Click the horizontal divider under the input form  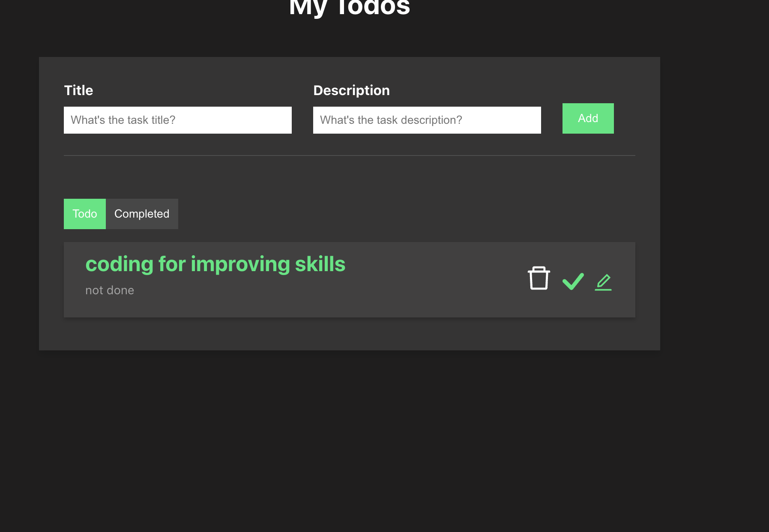point(349,155)
